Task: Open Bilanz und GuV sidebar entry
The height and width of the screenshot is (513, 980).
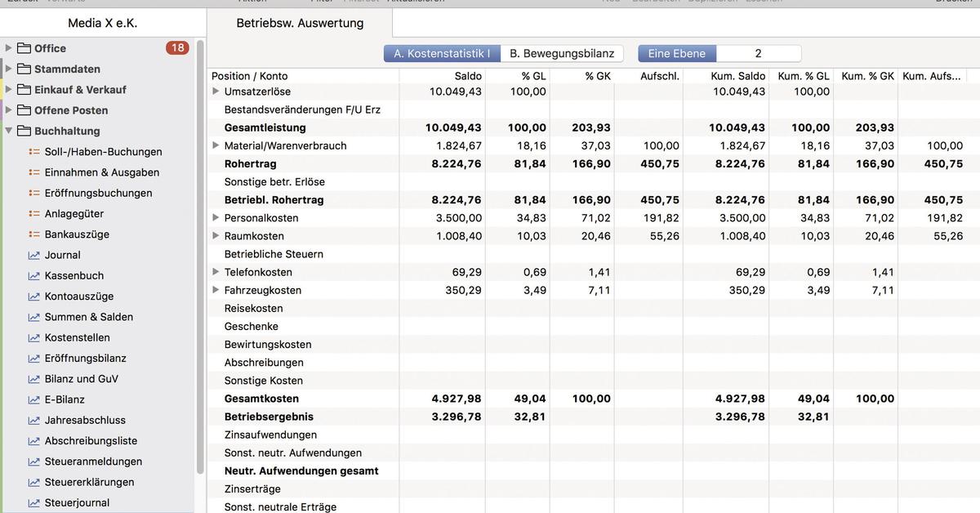Action: 81,378
